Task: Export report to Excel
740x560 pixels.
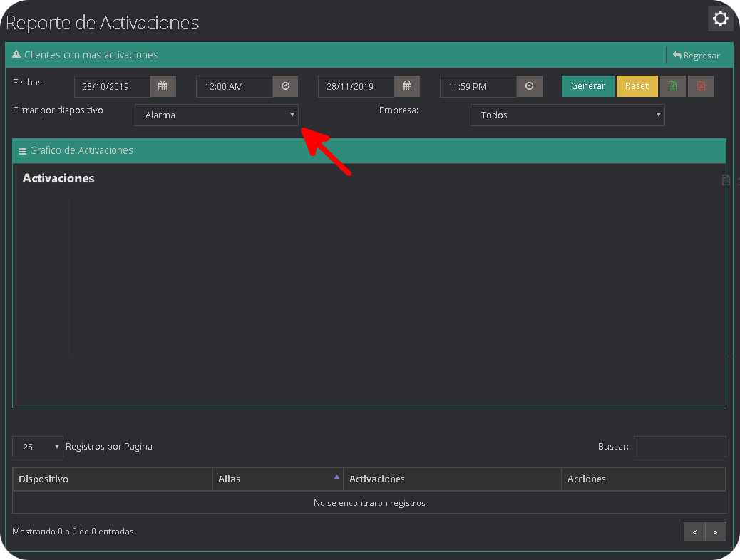Action: [x=672, y=86]
